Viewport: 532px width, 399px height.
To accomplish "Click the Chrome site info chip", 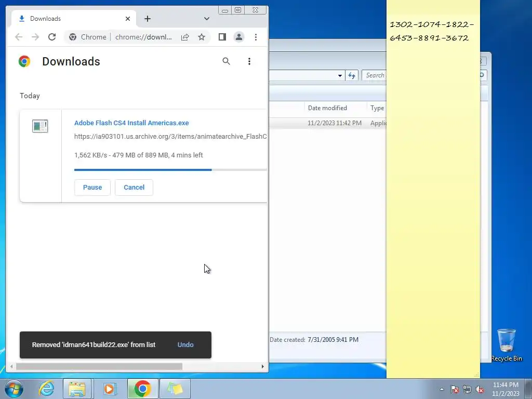I will 87,37.
